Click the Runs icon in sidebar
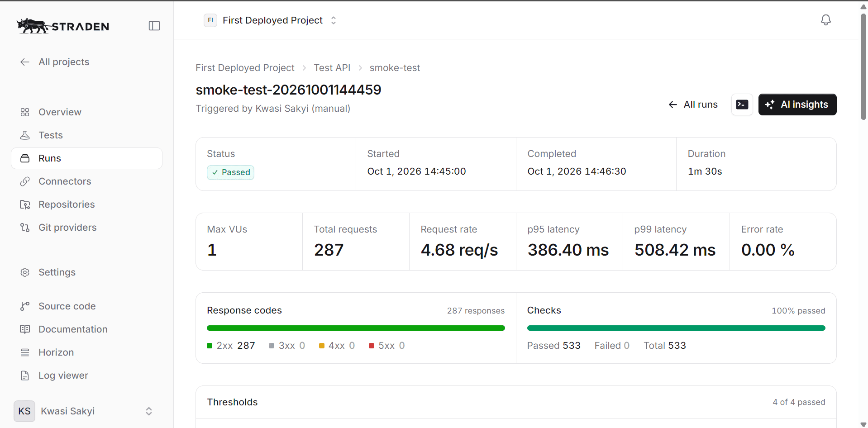The width and height of the screenshot is (868, 428). tap(25, 158)
